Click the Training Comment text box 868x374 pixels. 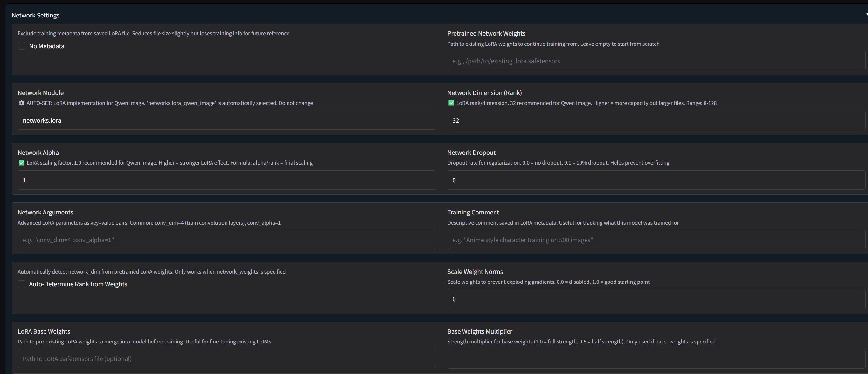tap(656, 240)
